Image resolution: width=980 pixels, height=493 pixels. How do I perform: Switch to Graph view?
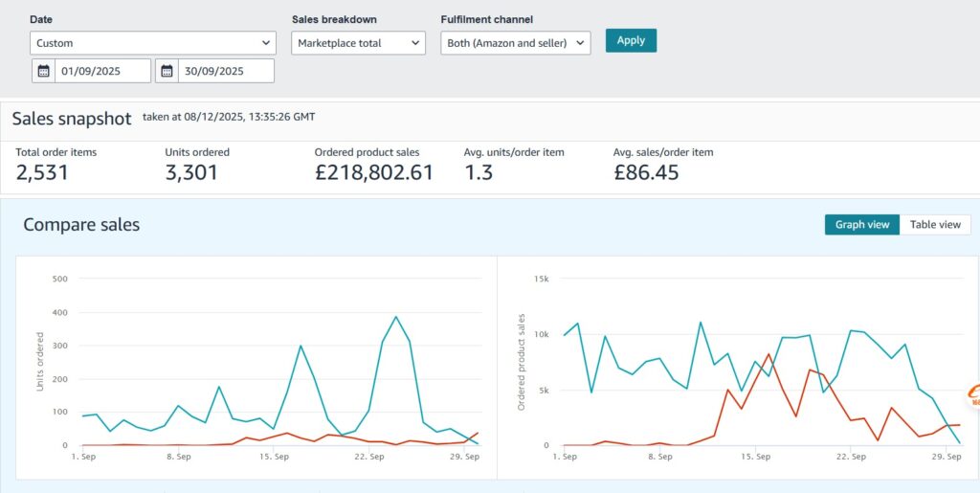tap(861, 225)
